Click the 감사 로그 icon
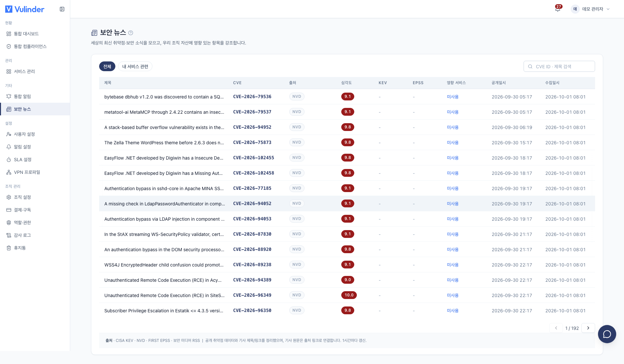The height and width of the screenshot is (364, 624). click(x=9, y=235)
